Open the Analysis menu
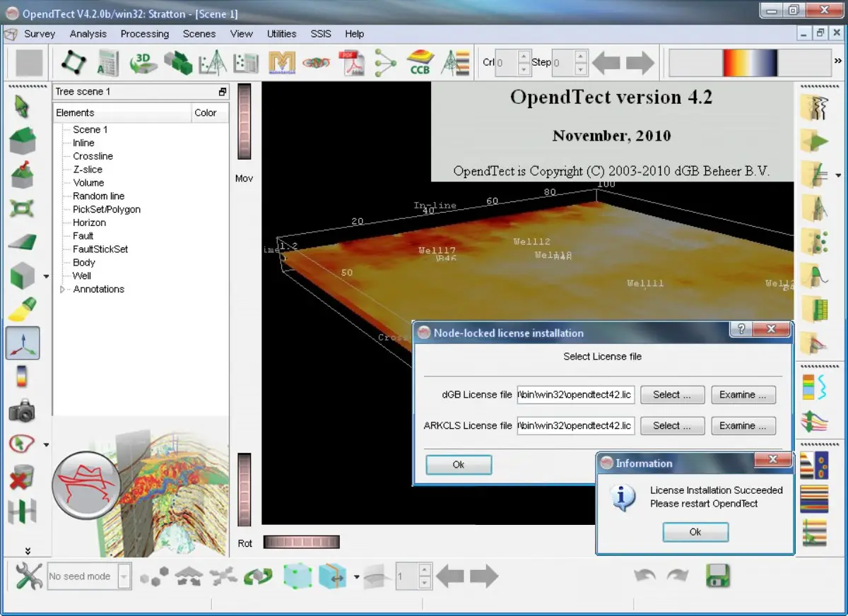Viewport: 848px width, 616px height. click(88, 34)
